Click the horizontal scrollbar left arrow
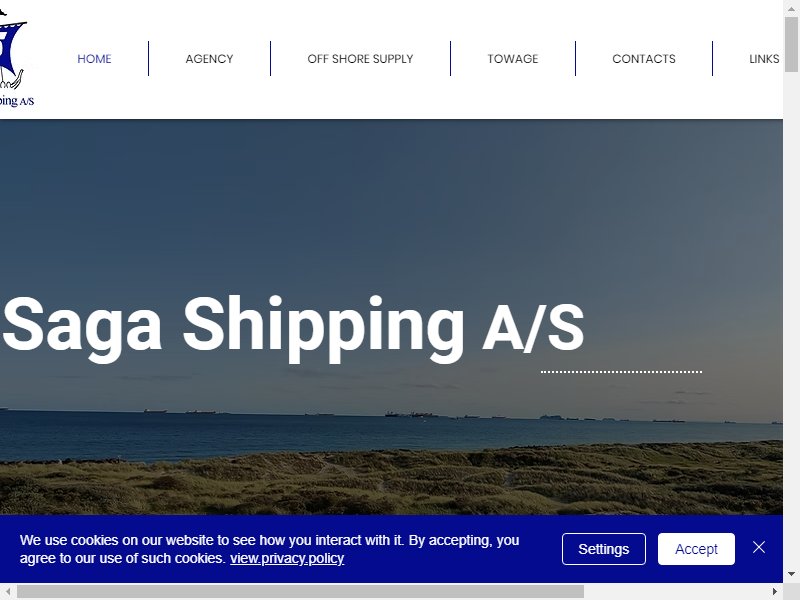 (x=8, y=591)
